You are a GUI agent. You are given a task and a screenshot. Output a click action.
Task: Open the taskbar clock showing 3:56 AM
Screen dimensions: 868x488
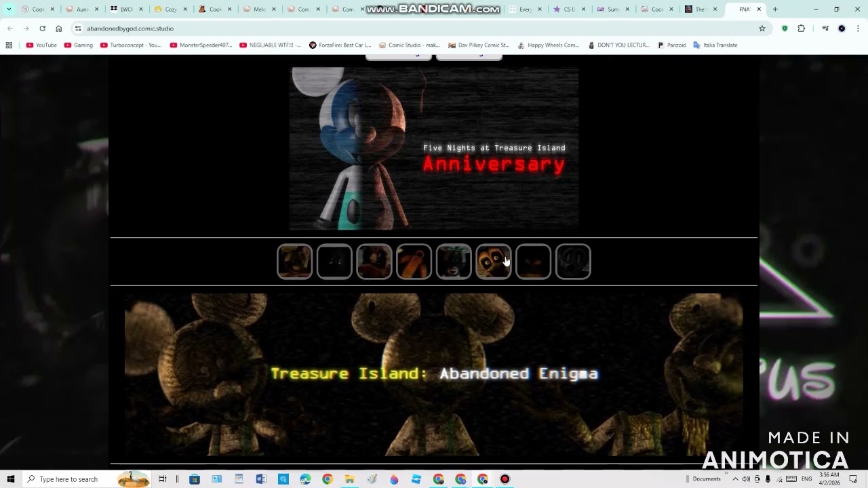(x=830, y=479)
